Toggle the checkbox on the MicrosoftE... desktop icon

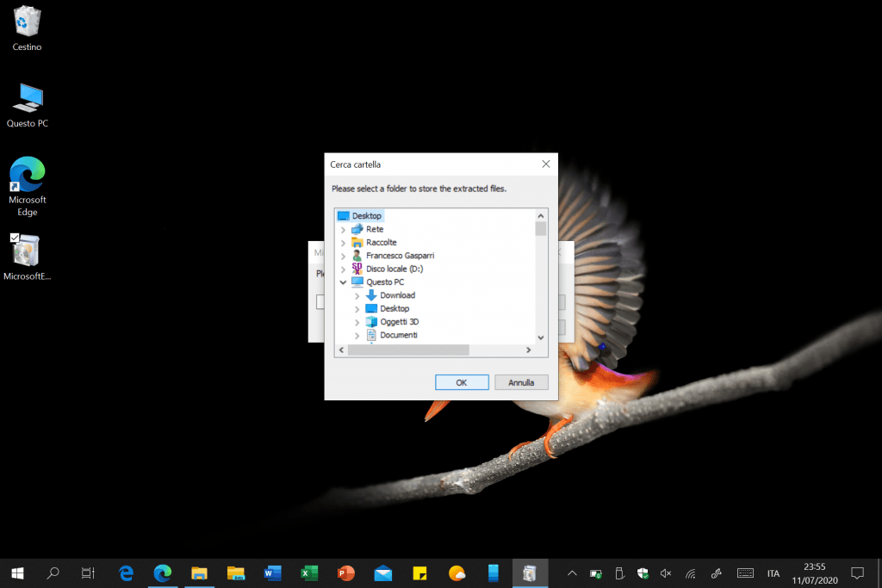click(x=14, y=237)
